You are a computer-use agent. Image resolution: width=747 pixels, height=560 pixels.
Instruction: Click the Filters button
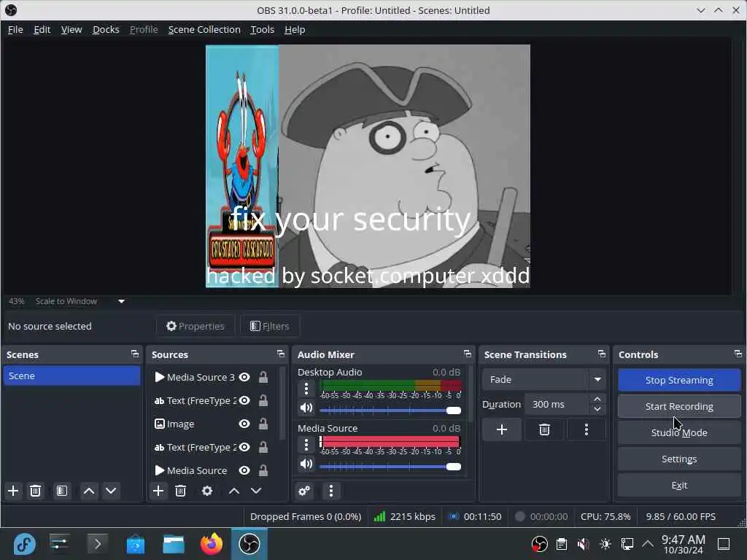[x=270, y=326]
